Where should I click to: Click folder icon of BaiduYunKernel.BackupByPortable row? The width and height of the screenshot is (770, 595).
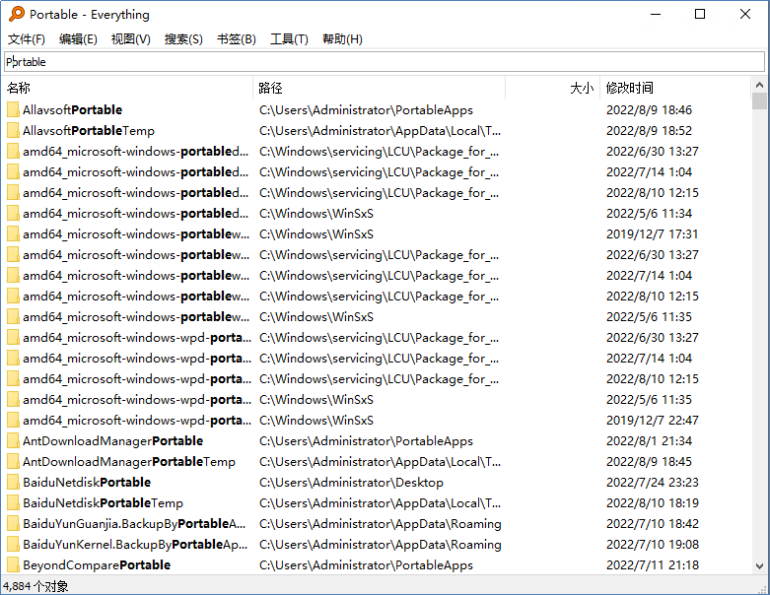(13, 544)
